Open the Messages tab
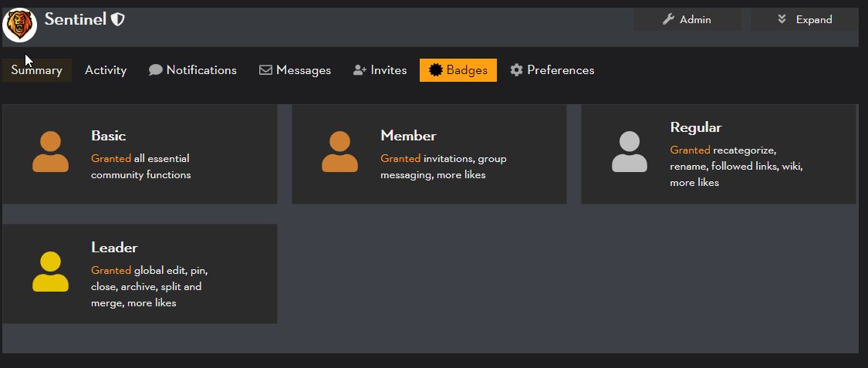The width and height of the screenshot is (868, 368). [295, 70]
